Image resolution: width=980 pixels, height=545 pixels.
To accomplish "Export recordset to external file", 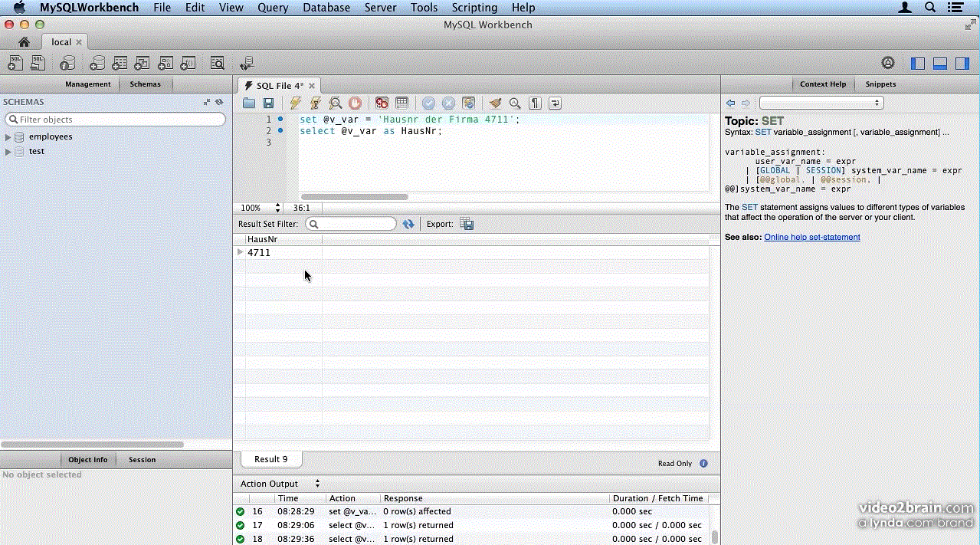I will [x=467, y=224].
